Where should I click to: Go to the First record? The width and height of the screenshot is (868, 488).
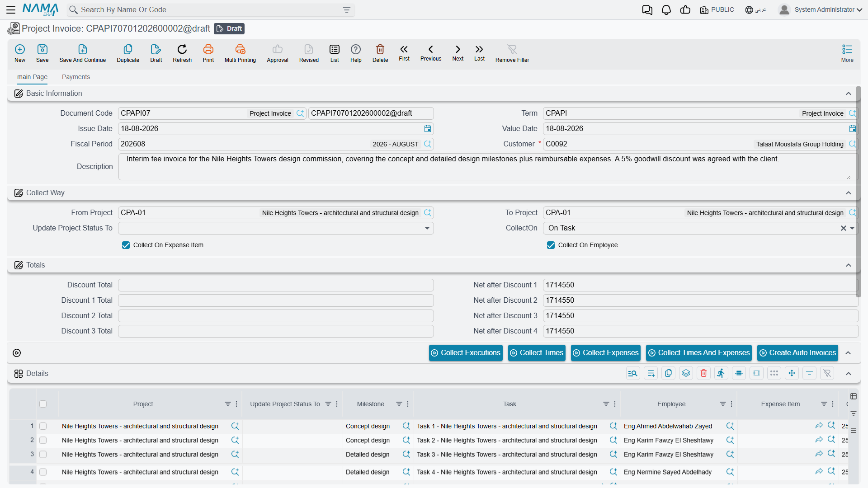click(x=404, y=53)
